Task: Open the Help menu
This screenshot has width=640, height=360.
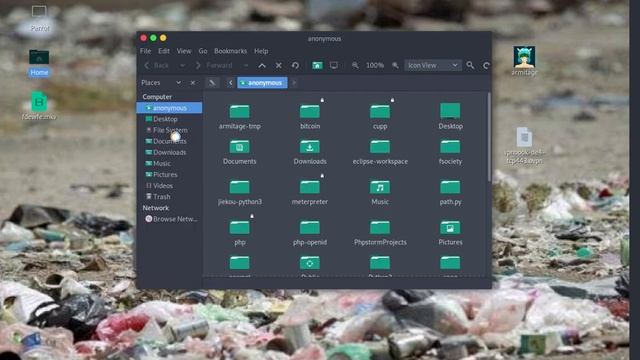Action: click(x=261, y=51)
